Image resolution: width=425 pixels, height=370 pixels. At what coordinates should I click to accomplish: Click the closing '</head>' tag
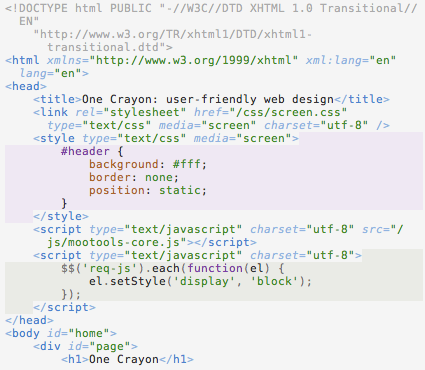29,320
